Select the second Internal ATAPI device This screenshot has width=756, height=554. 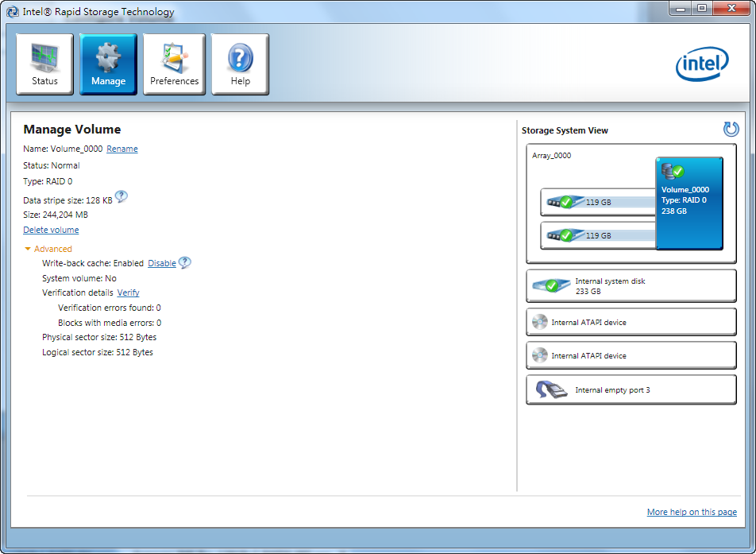[x=631, y=356]
